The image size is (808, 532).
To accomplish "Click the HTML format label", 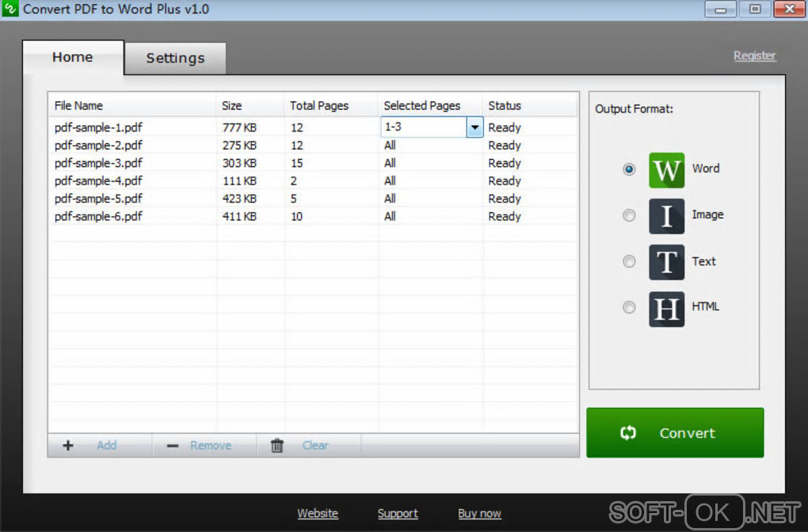I will 705,306.
